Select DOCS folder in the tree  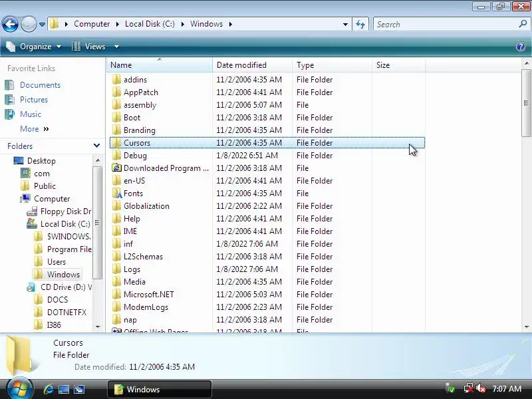(x=57, y=300)
